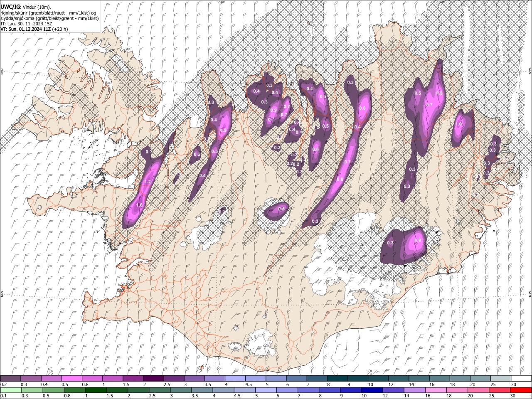Click the pale green 0.1 rain legend swatch
532x399 pixels.
pos(10,390)
